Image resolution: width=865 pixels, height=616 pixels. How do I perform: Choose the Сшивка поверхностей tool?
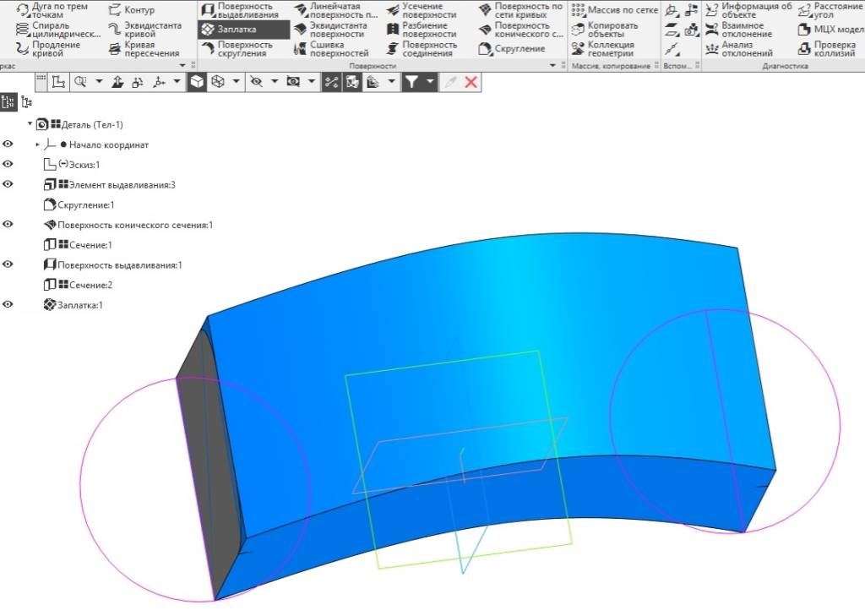click(x=331, y=48)
